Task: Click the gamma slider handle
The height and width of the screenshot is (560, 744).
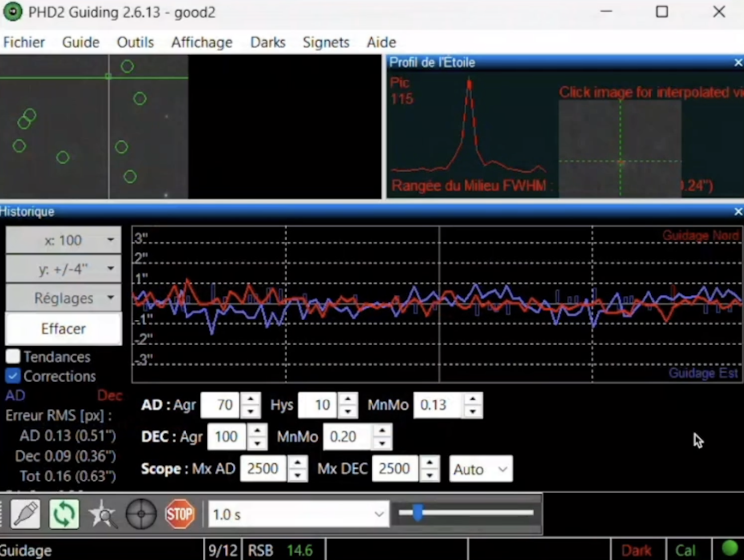Action: 418,513
